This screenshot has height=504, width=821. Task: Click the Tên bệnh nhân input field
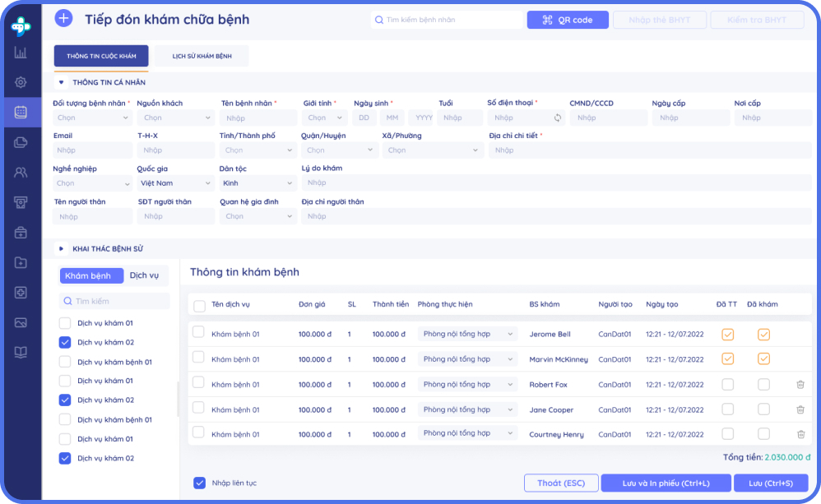tap(258, 118)
